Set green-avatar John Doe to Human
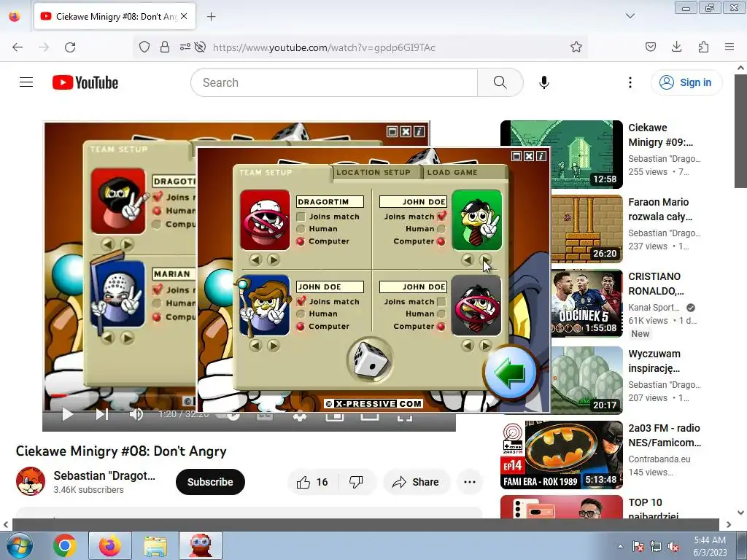The width and height of the screenshot is (747, 560). click(441, 229)
